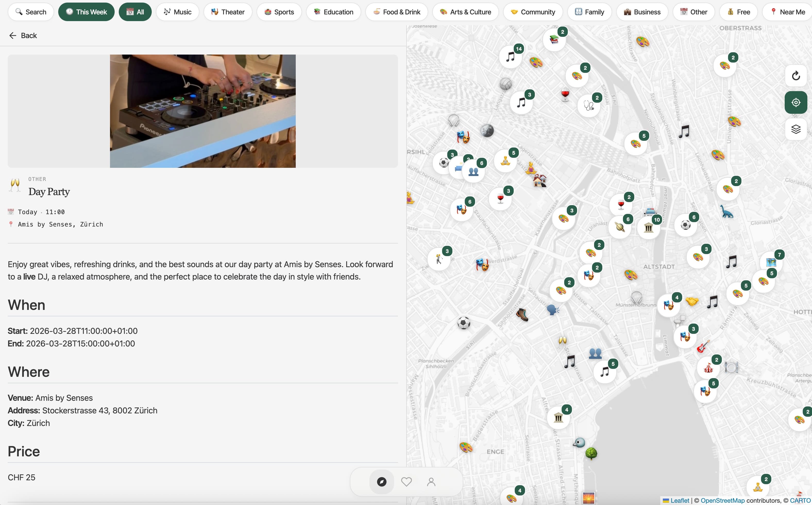The width and height of the screenshot is (812, 505).
Task: Click the Stockerstrasse 43 address line
Action: point(83,411)
